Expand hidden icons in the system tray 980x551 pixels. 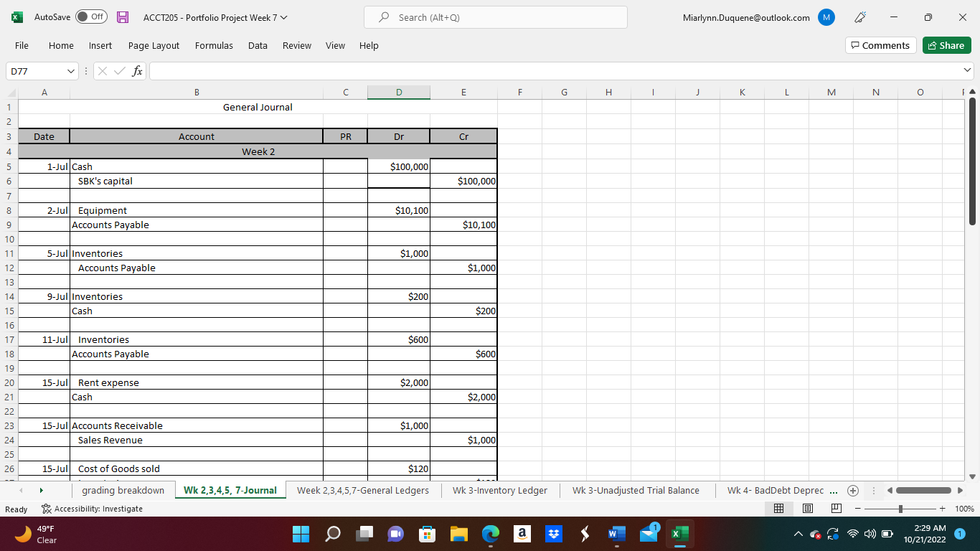[797, 534]
